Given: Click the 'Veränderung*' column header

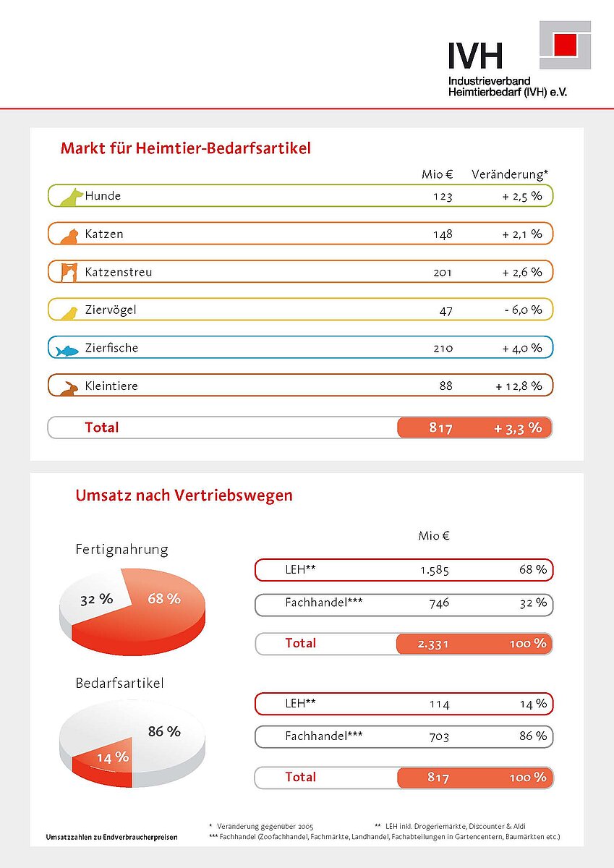Looking at the screenshot, I should click(x=510, y=174).
